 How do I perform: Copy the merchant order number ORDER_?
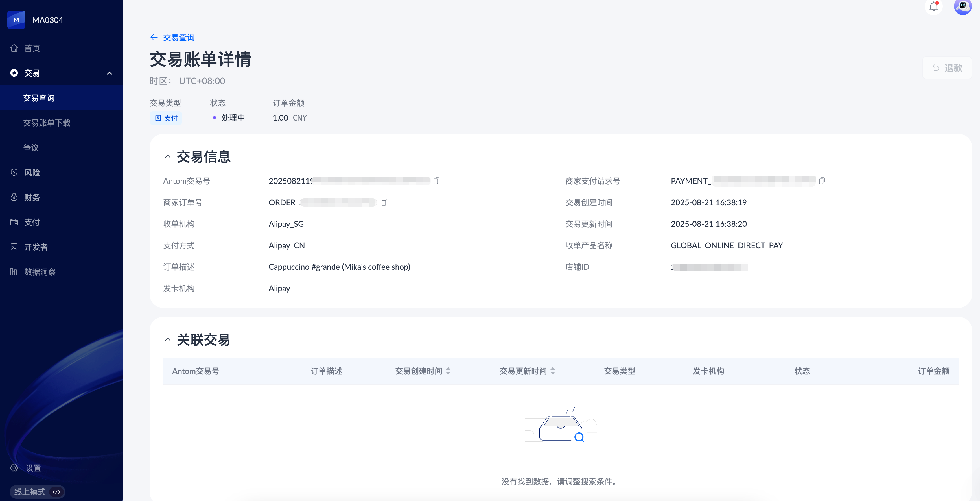384,202
